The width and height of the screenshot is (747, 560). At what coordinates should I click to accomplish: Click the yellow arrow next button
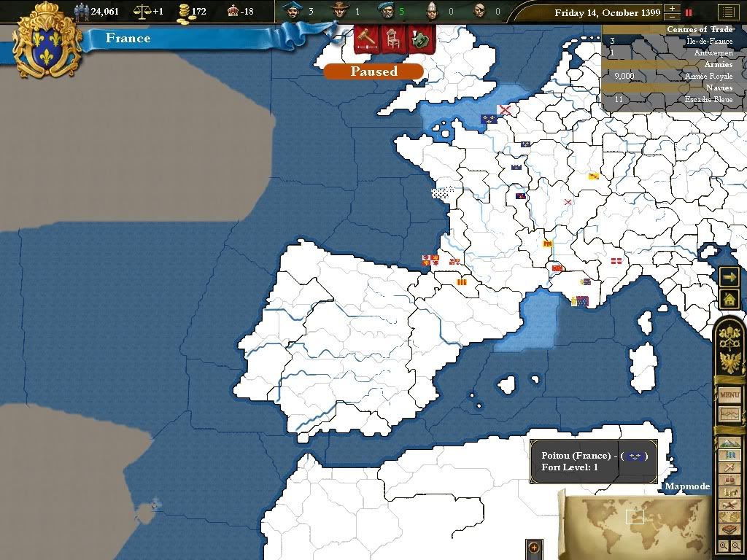tap(729, 277)
